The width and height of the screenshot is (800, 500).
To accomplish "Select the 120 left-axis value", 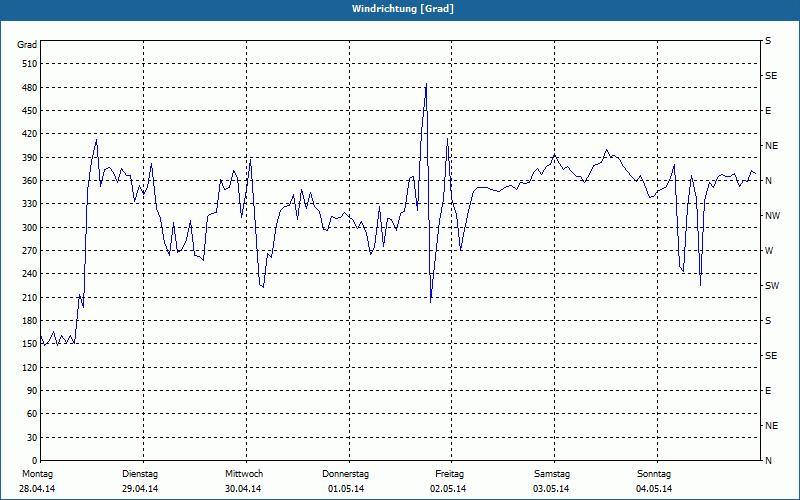I will coord(30,367).
